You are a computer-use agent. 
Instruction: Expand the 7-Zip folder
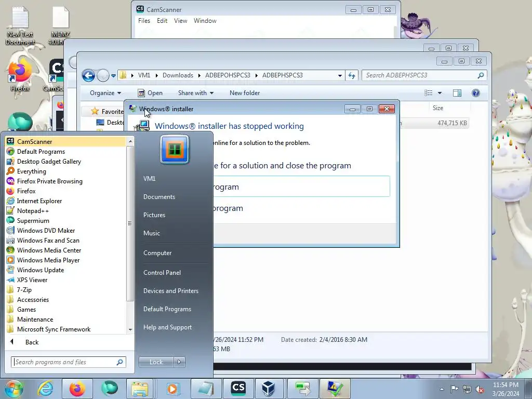click(x=65, y=289)
